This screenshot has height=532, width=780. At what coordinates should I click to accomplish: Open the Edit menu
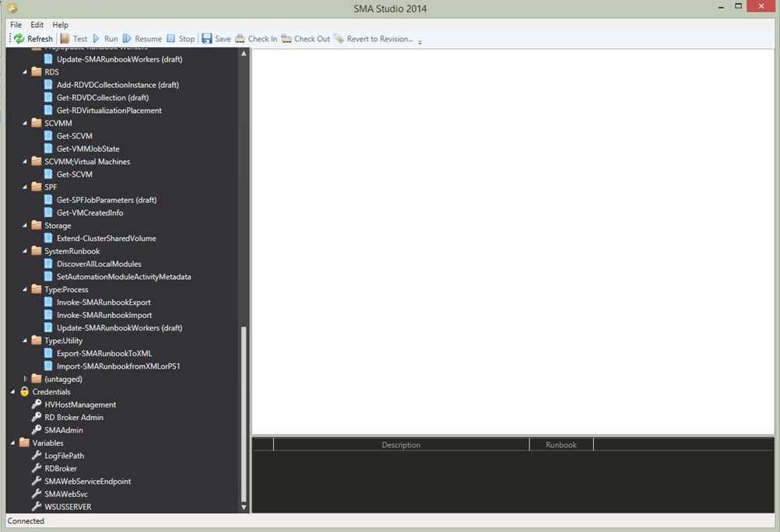click(37, 25)
